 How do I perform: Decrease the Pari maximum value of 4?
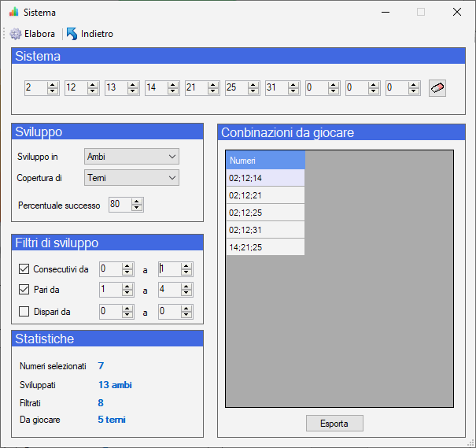[186, 293]
